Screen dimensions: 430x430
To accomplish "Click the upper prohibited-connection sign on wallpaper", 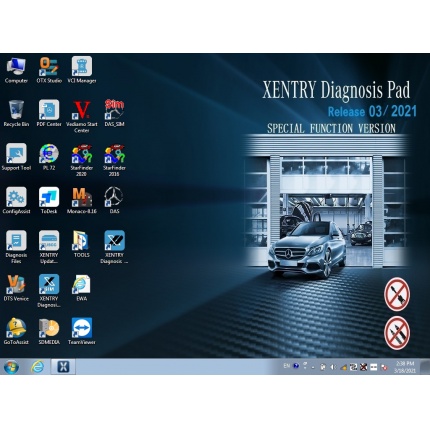I will coord(397,294).
